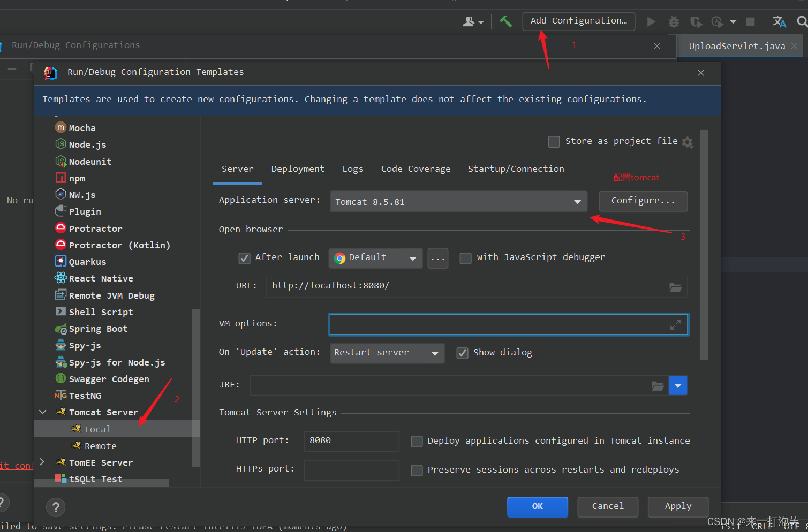Click the Debug bug icon in toolbar
The height and width of the screenshot is (532, 808).
click(674, 21)
